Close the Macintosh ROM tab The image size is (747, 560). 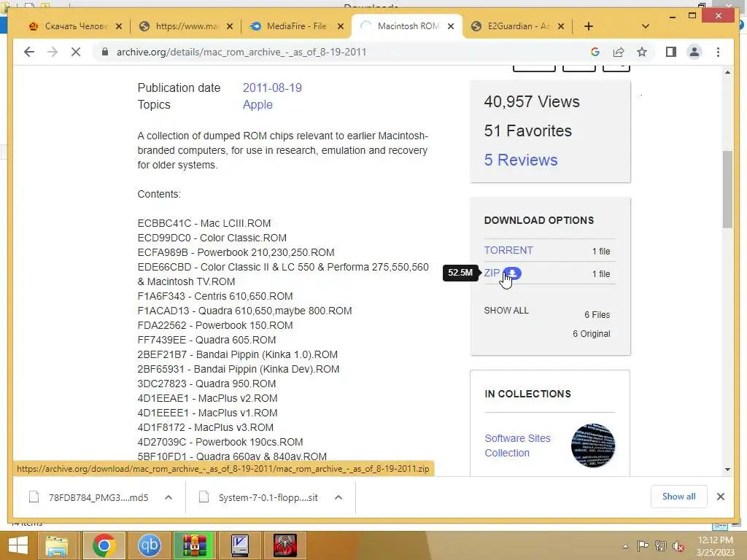451,26
